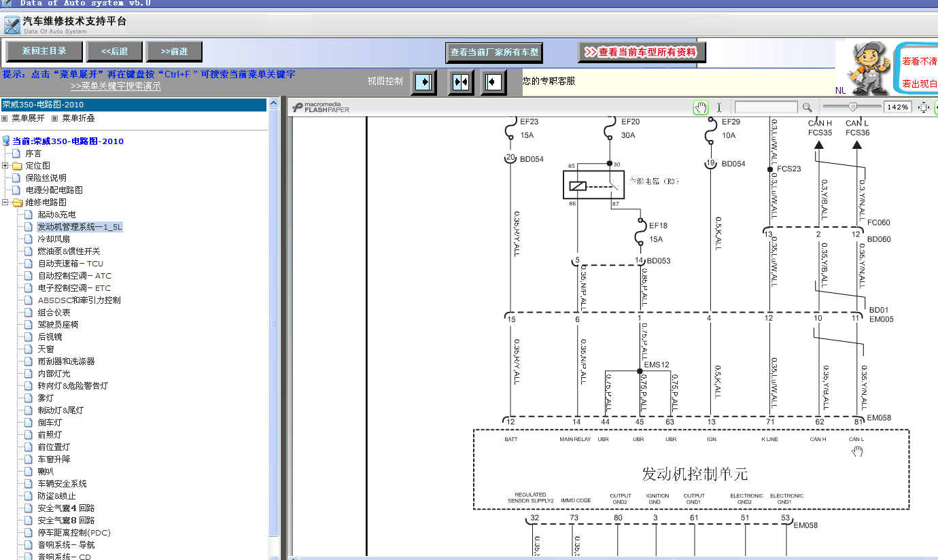Click the page icon next to 序言
The height and width of the screenshot is (560, 938).
(16, 154)
